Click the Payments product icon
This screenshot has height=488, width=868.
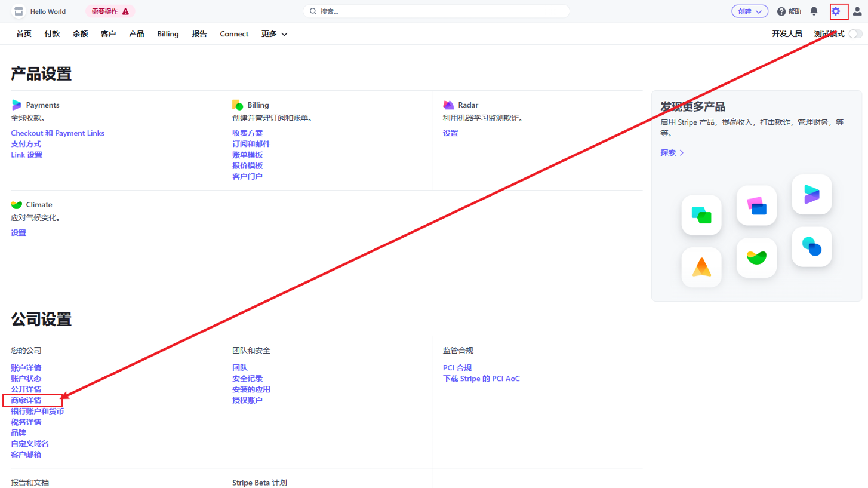(17, 105)
